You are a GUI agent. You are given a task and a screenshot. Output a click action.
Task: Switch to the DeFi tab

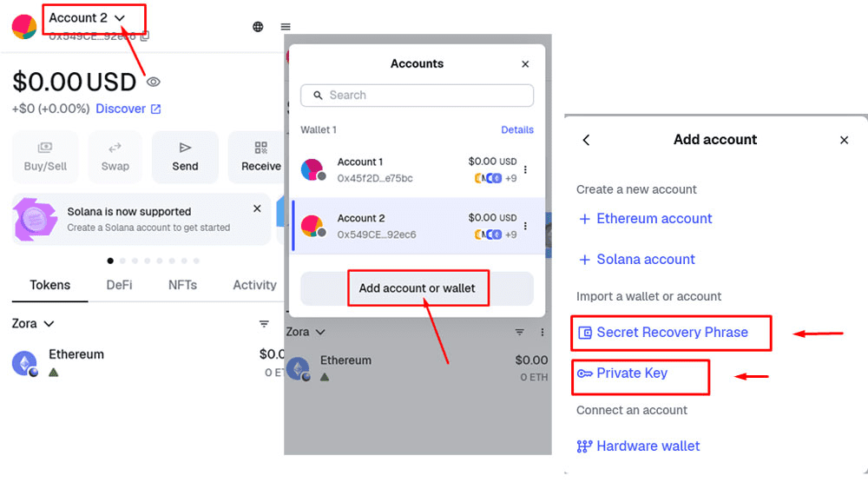(x=119, y=285)
